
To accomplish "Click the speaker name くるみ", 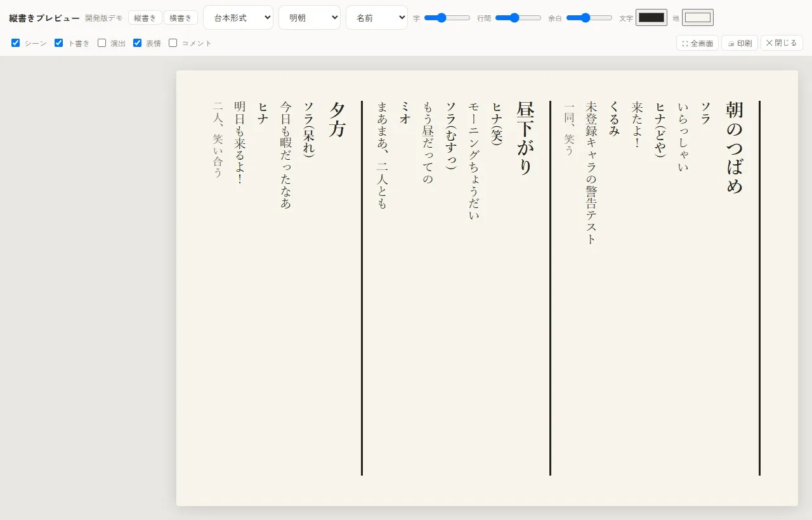I will pos(615,119).
